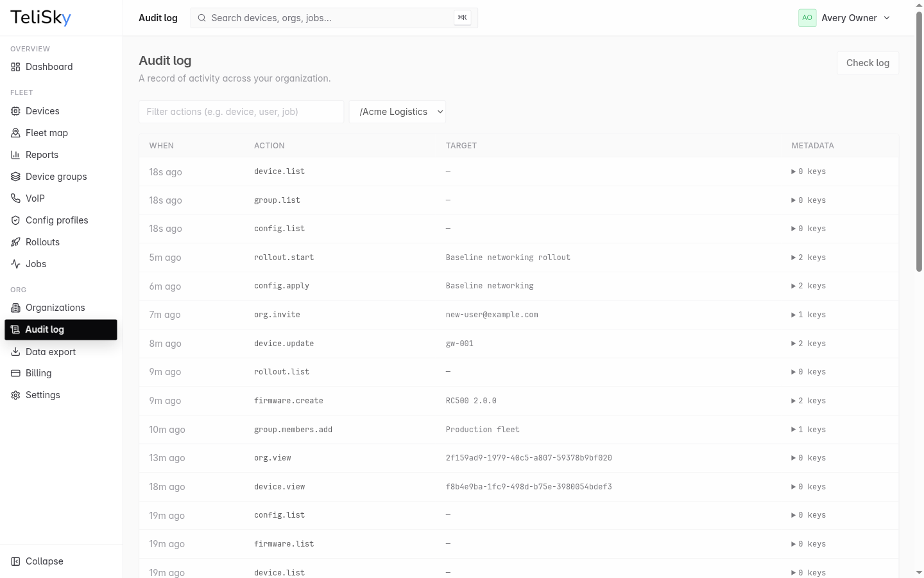
Task: Click target gw-001
Action: [x=459, y=344]
